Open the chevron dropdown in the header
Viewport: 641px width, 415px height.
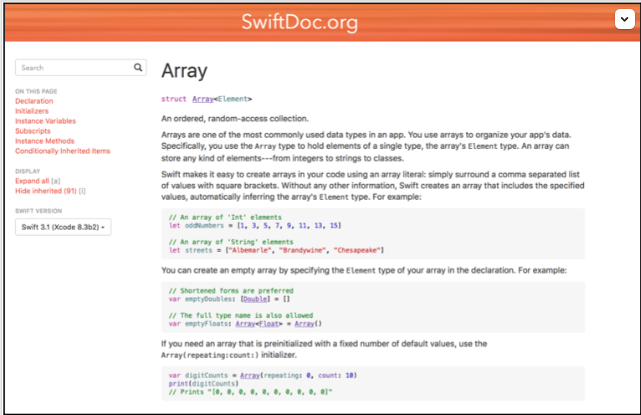[x=624, y=19]
